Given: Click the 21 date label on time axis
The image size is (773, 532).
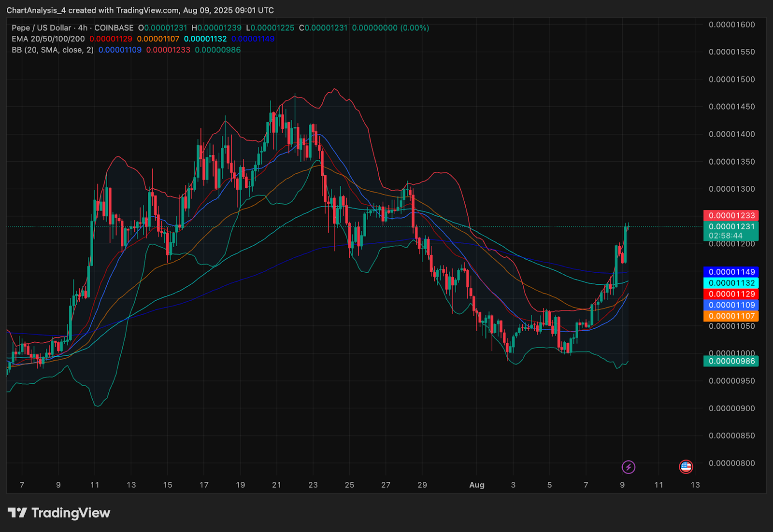Looking at the screenshot, I should [276, 485].
